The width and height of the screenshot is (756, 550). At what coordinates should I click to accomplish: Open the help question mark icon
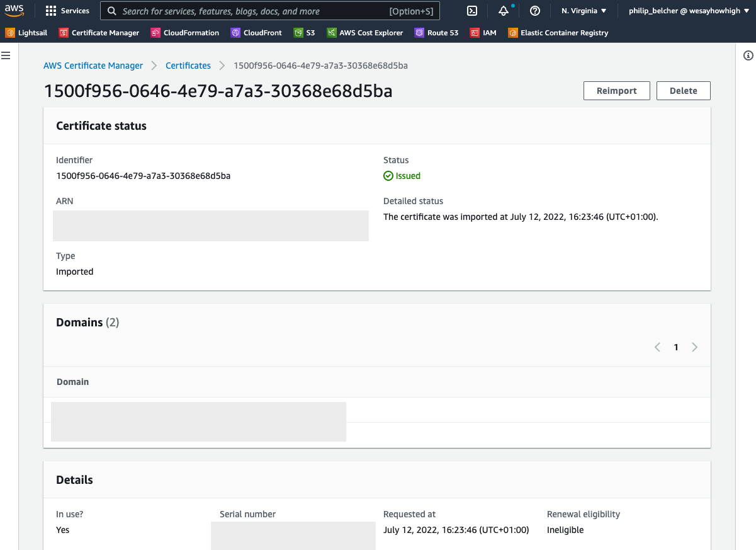(535, 11)
